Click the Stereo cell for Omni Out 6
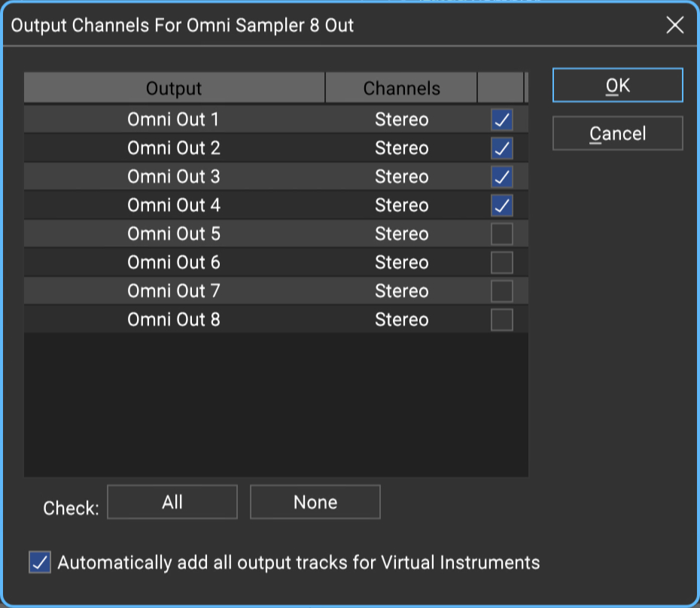This screenshot has width=700, height=608. point(402,263)
